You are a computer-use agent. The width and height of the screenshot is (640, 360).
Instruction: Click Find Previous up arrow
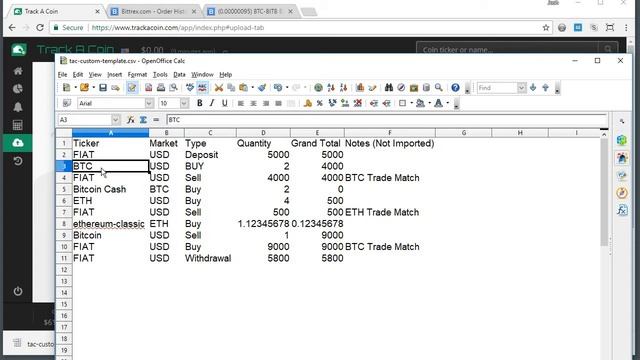pos(545,88)
